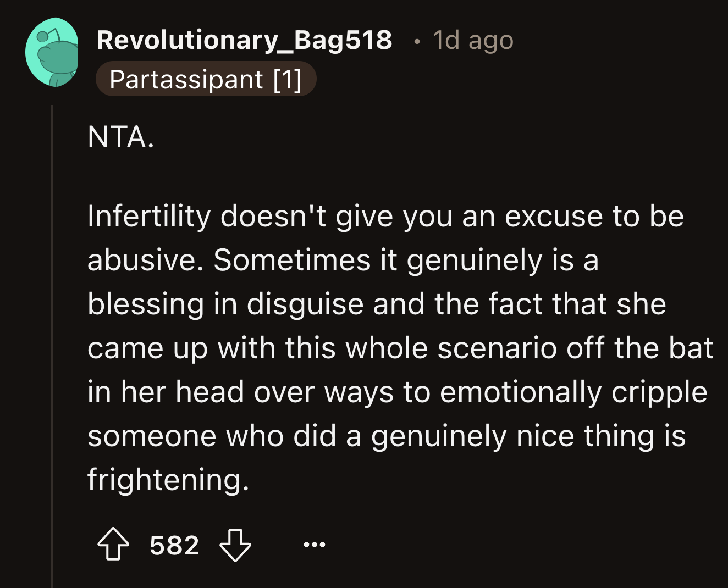The image size is (728, 588).
Task: Select the Partassipant [1] flair badge
Action: 206,79
